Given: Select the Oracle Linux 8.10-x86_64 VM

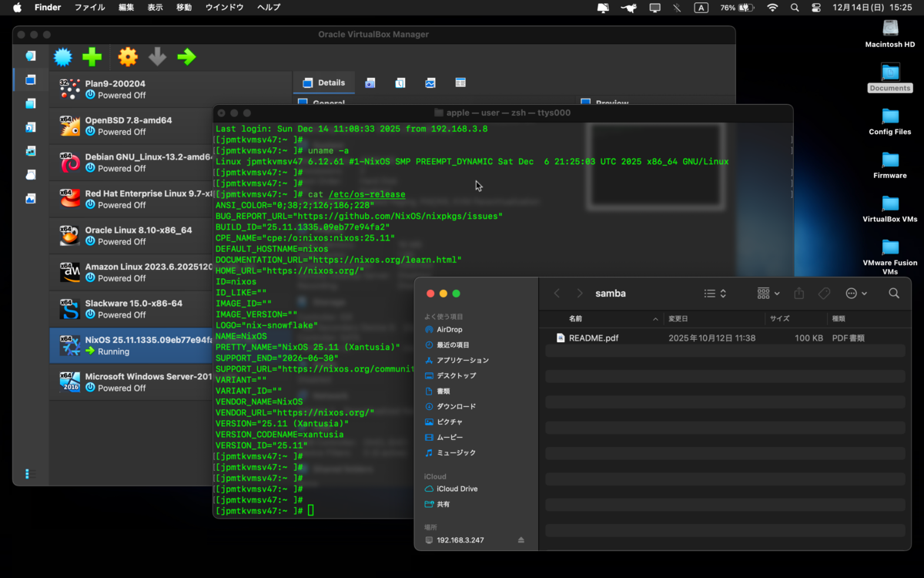Looking at the screenshot, I should 132,236.
